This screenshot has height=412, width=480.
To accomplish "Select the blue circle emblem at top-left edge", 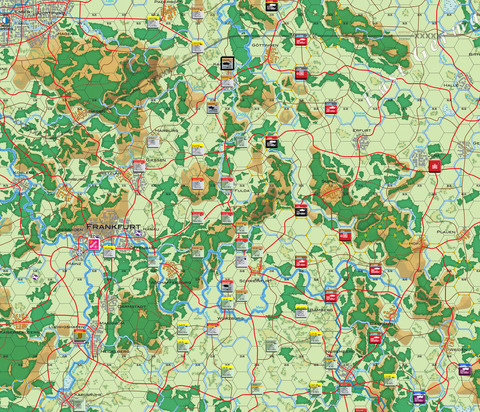I will pyautogui.click(x=5, y=21).
